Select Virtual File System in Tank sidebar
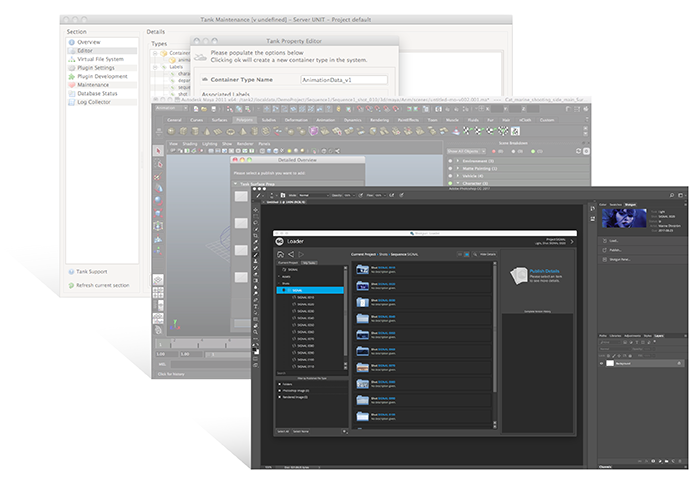The width and height of the screenshot is (700, 486). pos(100,59)
